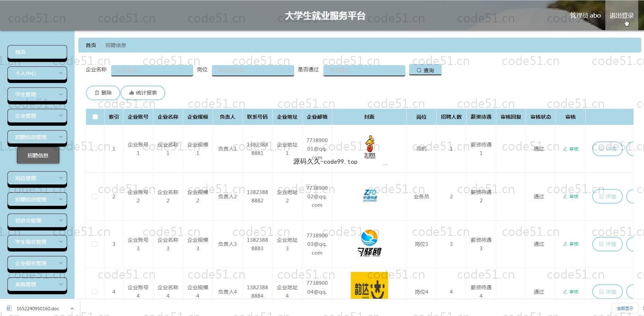Click the 删除 button
Viewport: 644px width, 316px height.
[103, 93]
